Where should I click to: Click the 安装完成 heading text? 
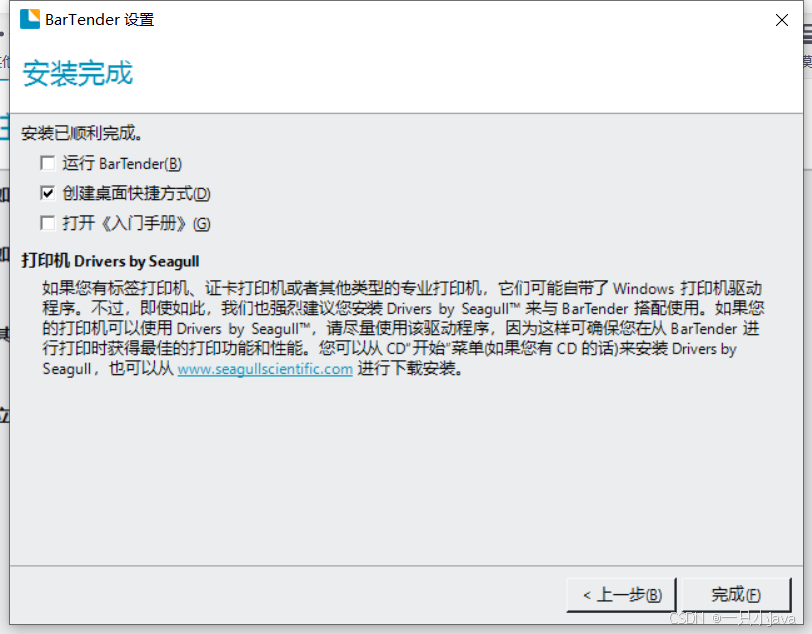78,73
